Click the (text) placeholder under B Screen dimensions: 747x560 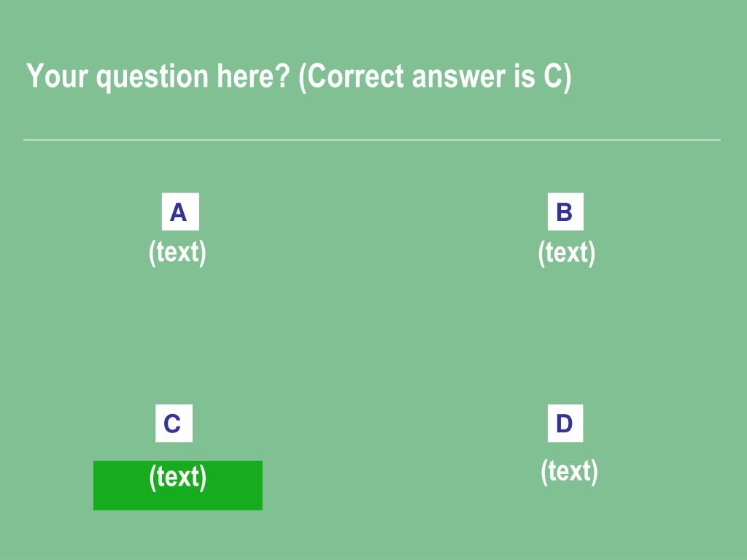566,252
